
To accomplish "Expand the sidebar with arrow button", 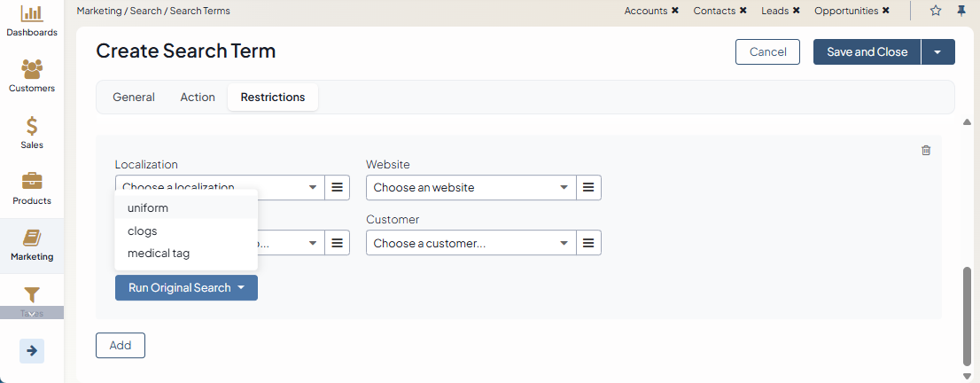I will point(32,350).
